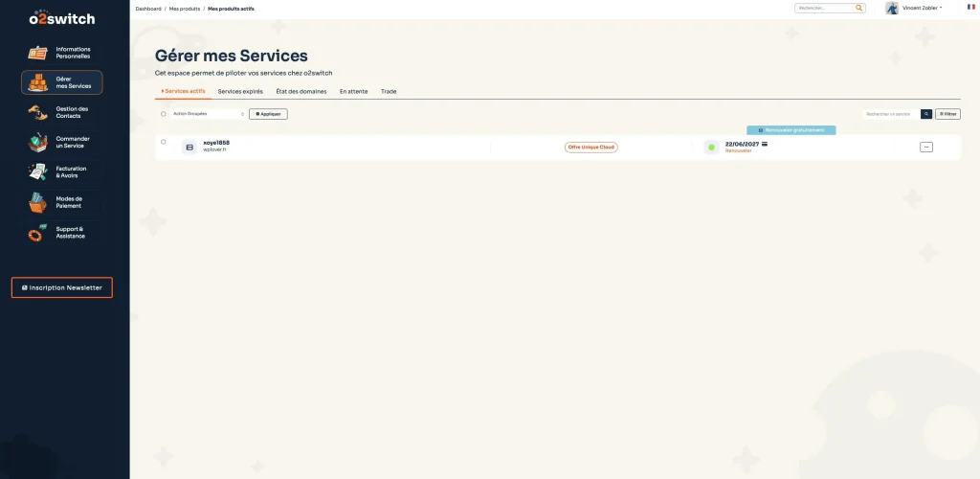980x479 pixels.
Task: Click the Gérer mes Services heading
Action: [x=232, y=56]
